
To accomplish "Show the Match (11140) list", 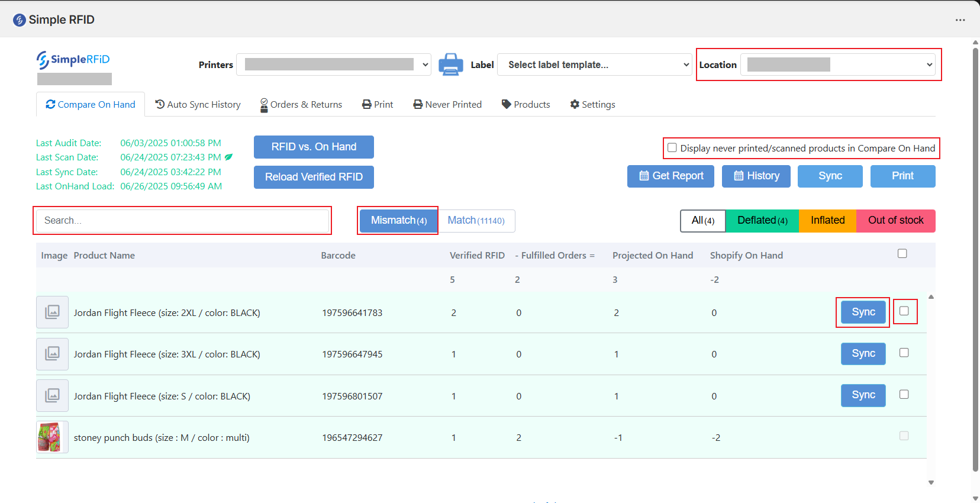I will (476, 221).
